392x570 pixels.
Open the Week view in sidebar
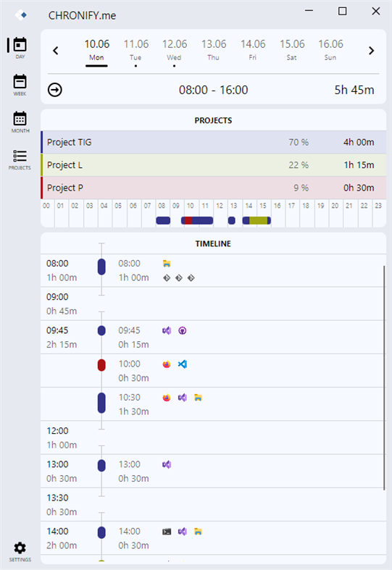click(20, 85)
